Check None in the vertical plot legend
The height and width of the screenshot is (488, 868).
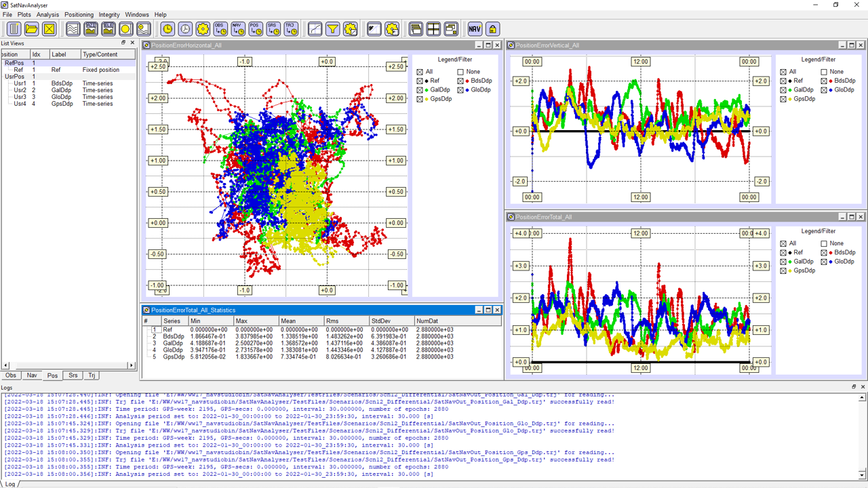pos(825,72)
